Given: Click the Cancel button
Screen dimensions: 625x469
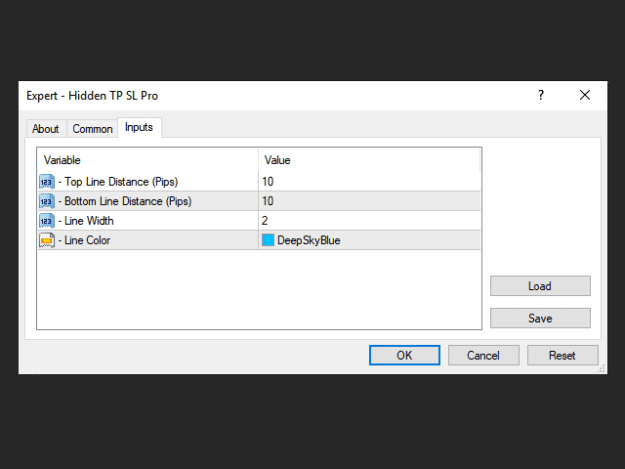Looking at the screenshot, I should coord(483,355).
